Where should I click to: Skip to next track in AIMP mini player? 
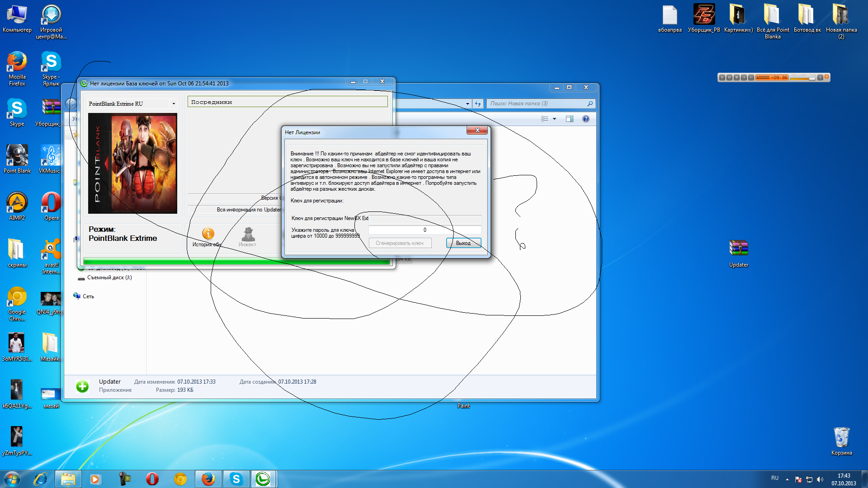751,78
